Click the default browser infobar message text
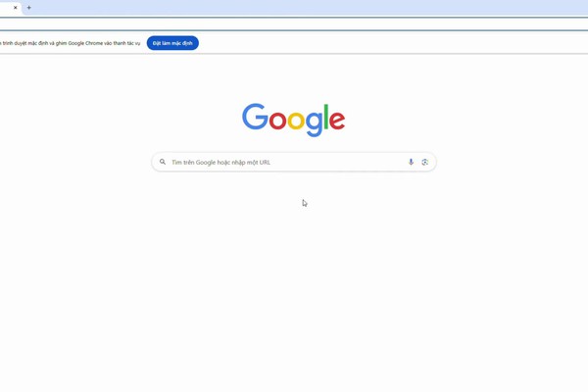Screen dimensions: 588x392 71,43
